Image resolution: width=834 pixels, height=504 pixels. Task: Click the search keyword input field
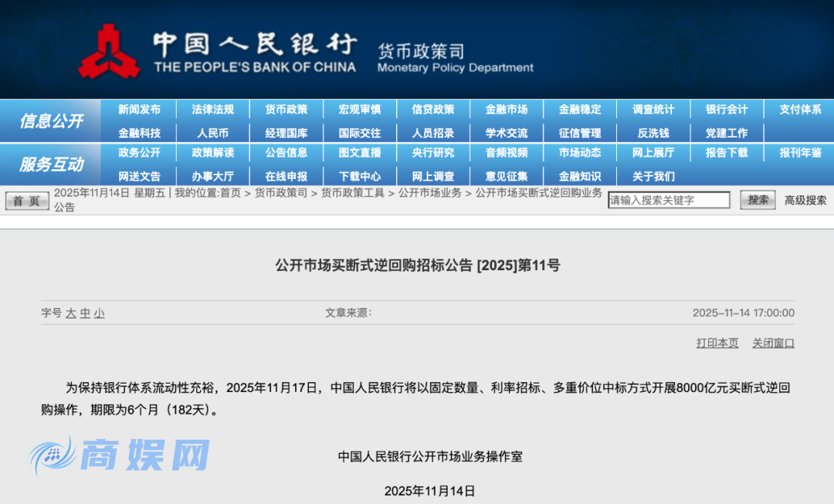(668, 199)
